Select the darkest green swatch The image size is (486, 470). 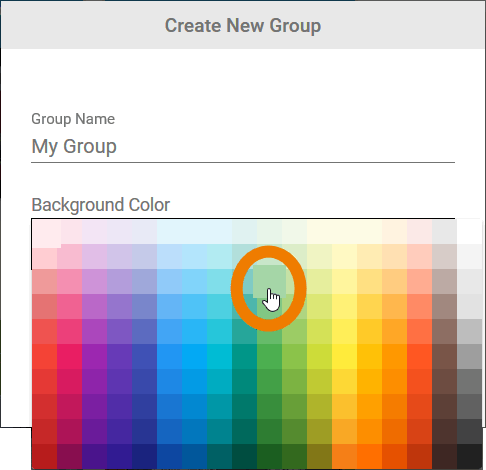point(269,456)
